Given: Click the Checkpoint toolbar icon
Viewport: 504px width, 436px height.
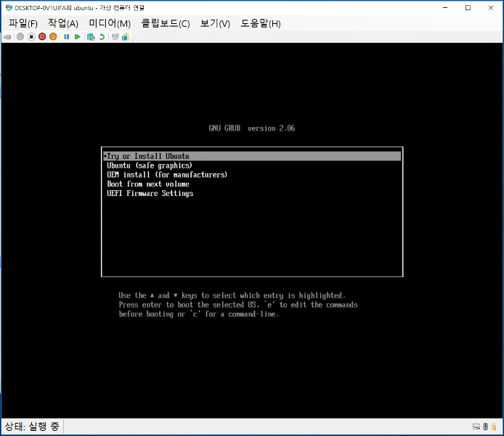Looking at the screenshot, I should tap(91, 37).
